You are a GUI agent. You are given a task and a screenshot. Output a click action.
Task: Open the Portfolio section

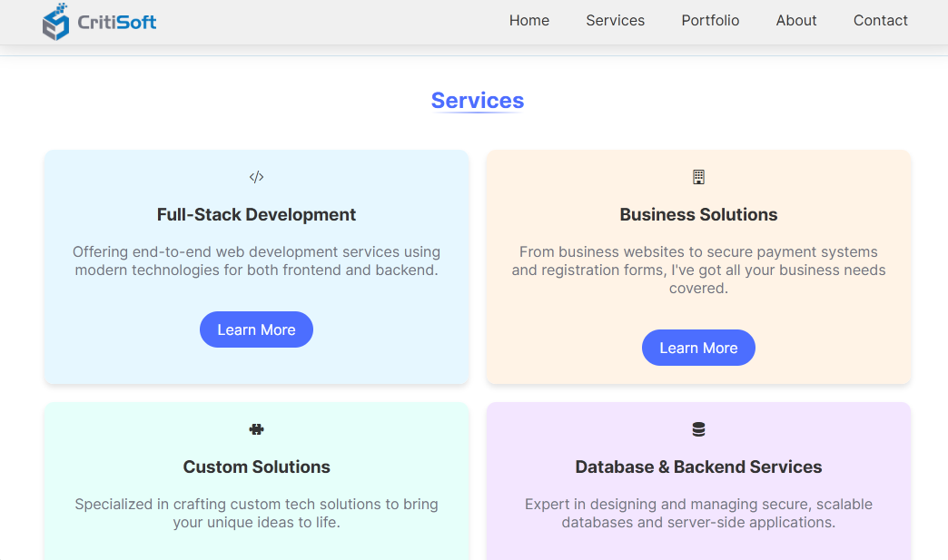click(x=710, y=20)
